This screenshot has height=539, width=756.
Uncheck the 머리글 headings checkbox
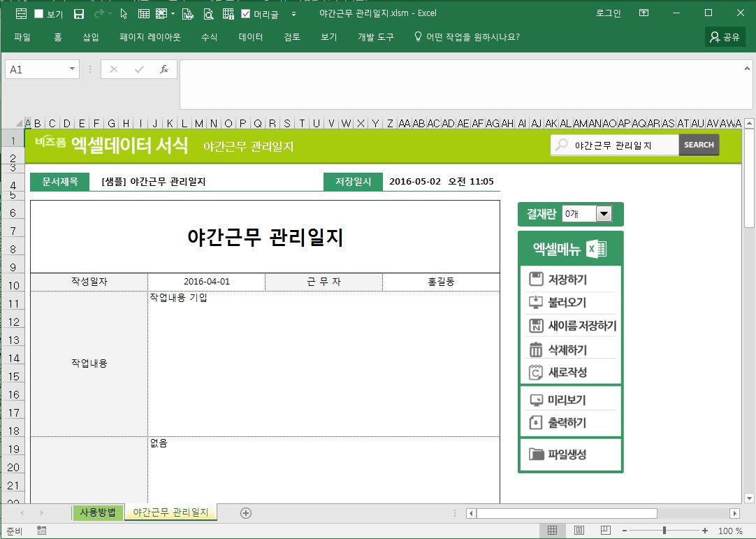(x=246, y=14)
